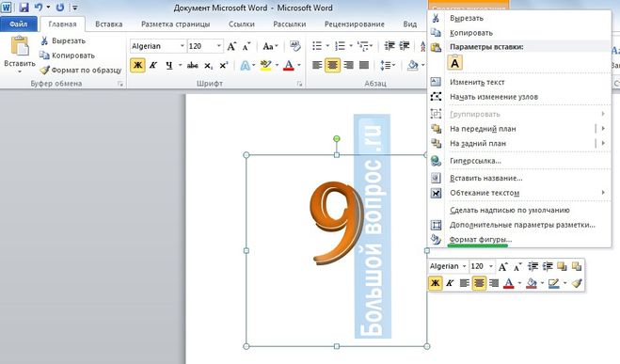Open font color dropdown arrow in ribbon
The image size is (620, 364).
click(x=299, y=65)
